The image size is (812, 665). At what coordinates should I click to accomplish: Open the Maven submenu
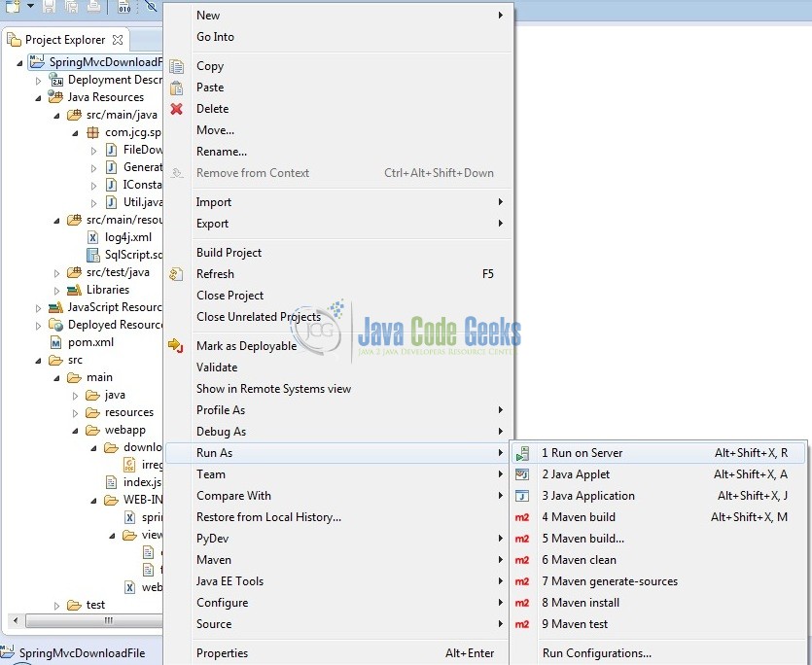tap(338, 560)
